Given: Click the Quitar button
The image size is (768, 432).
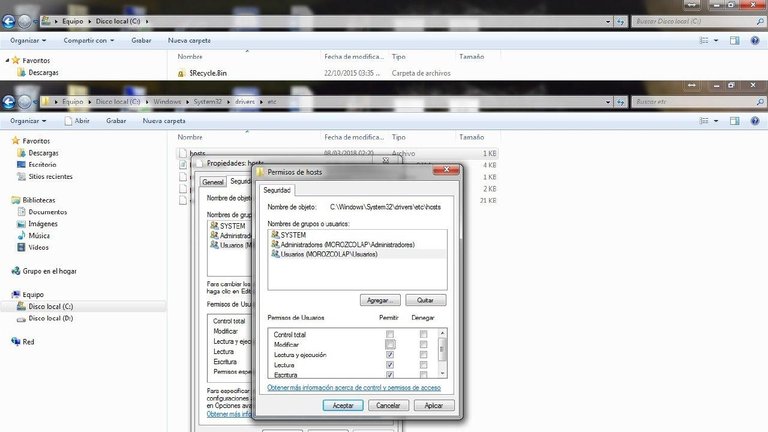Looking at the screenshot, I should click(x=425, y=300).
